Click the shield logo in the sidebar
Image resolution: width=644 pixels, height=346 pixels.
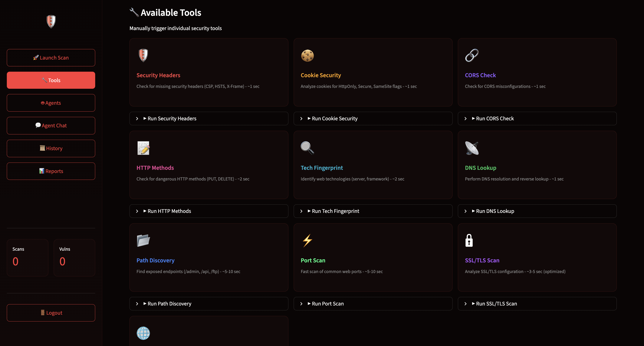51,22
